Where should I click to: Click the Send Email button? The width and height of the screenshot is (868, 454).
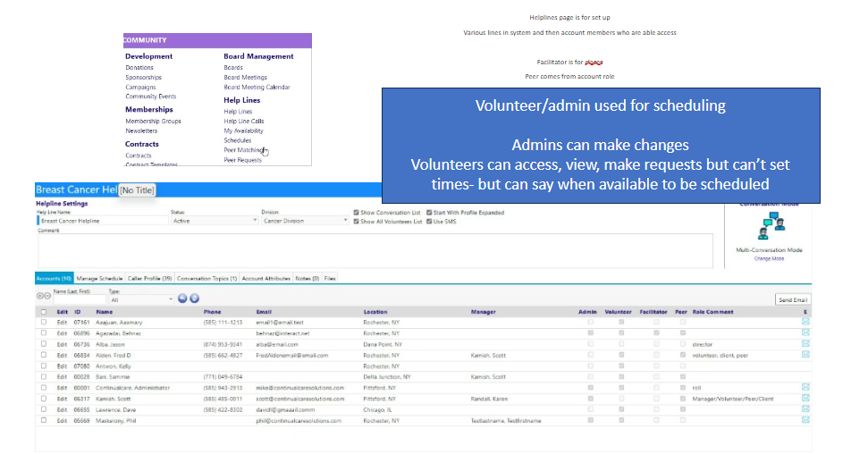point(793,299)
